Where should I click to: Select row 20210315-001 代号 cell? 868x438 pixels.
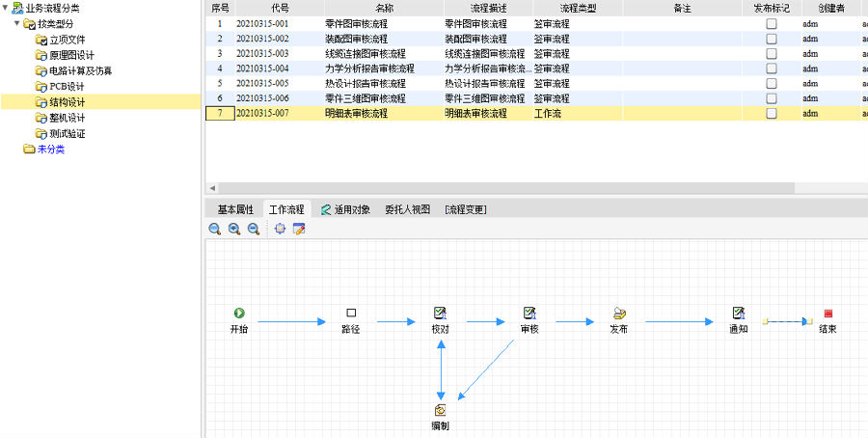point(280,24)
